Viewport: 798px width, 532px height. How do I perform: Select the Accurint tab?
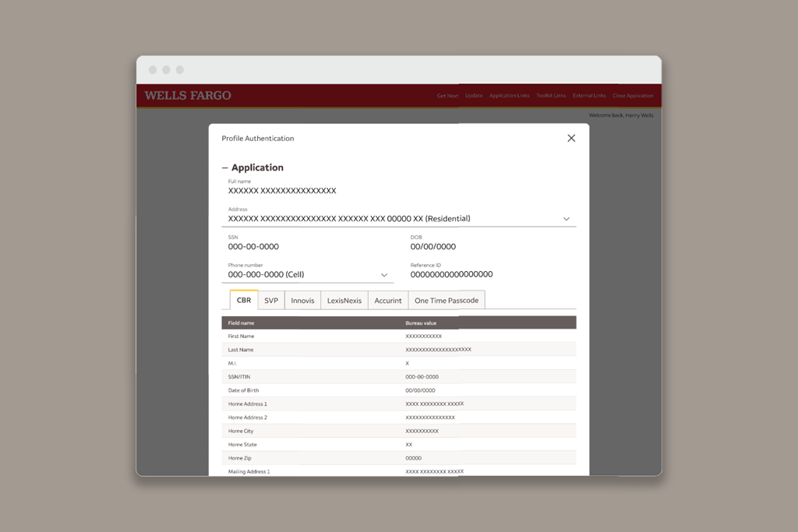click(388, 300)
